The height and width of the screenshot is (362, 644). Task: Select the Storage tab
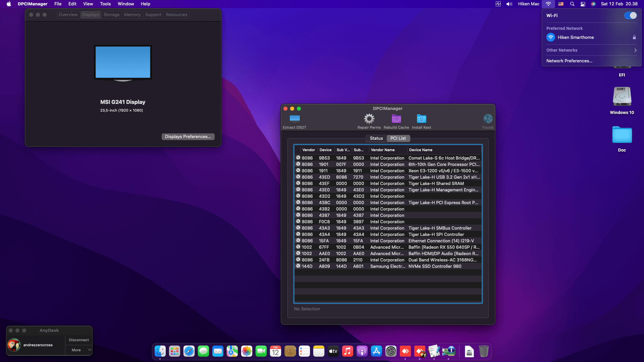(111, 15)
